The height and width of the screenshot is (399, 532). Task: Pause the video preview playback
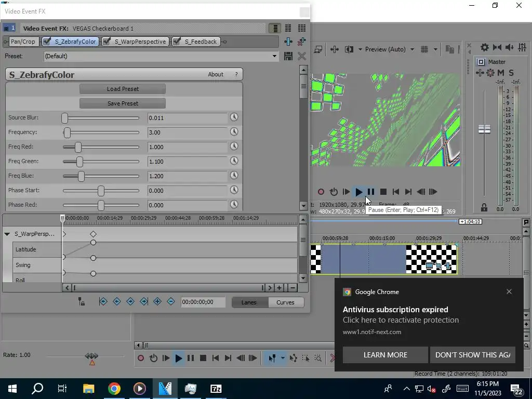coord(371,192)
